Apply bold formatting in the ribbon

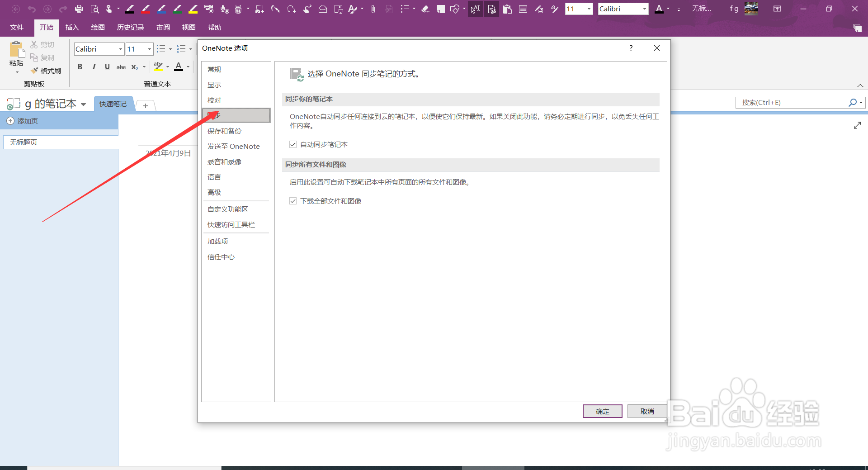(80, 67)
